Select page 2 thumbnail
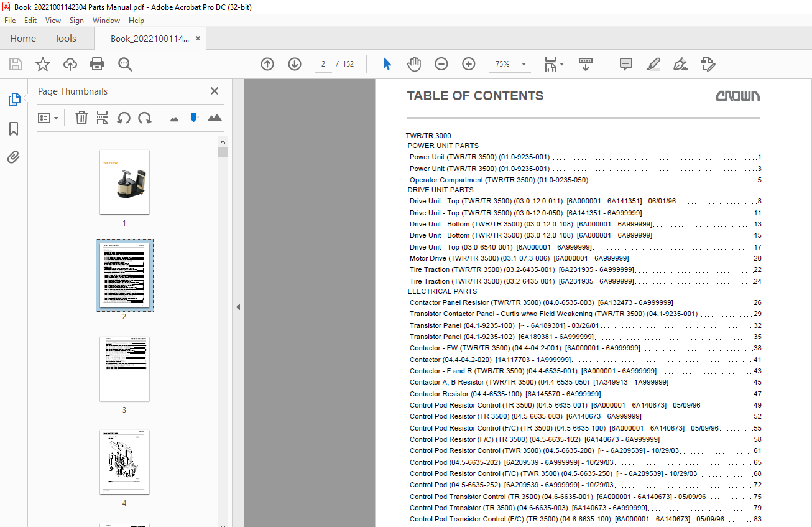The height and width of the screenshot is (527, 812). (x=124, y=275)
